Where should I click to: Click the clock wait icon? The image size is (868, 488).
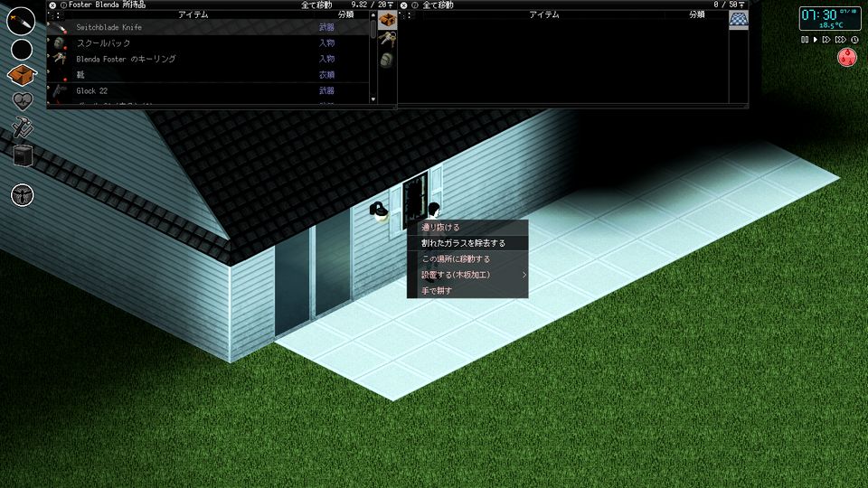[x=854, y=40]
